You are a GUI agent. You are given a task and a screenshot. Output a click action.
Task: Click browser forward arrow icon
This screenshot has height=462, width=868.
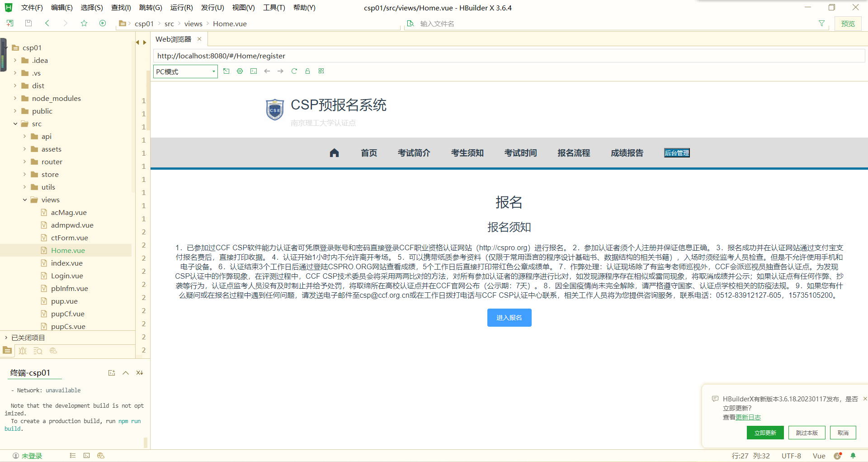point(281,71)
